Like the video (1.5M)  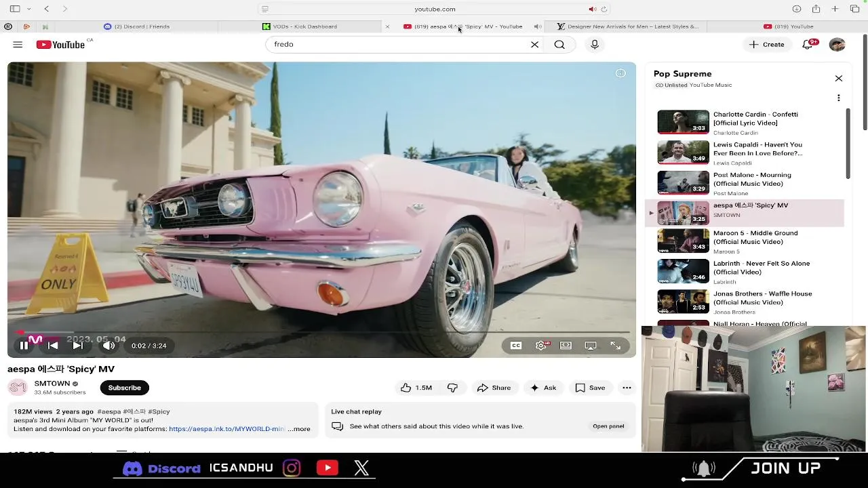[416, 388]
